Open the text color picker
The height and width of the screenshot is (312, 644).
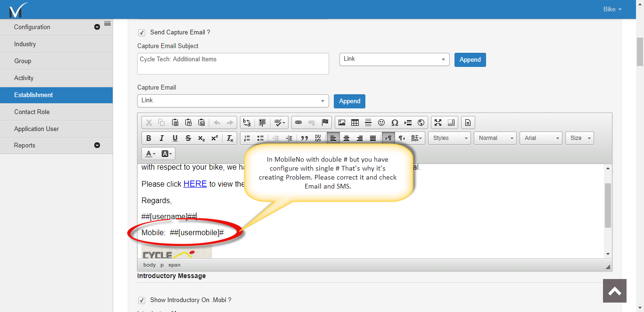(x=151, y=154)
